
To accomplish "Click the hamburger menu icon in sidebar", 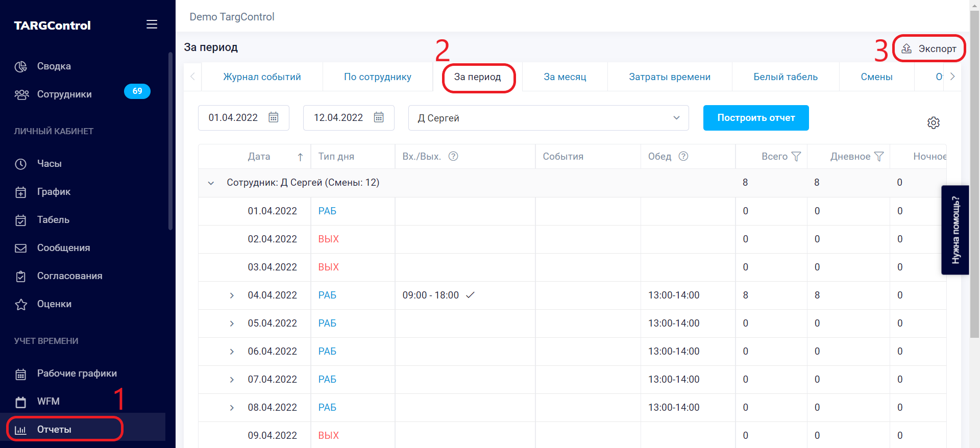I will 152,24.
